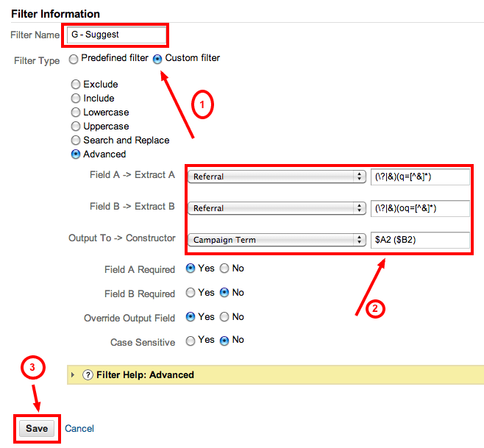Open the Field B Referral dropdown

coord(277,208)
